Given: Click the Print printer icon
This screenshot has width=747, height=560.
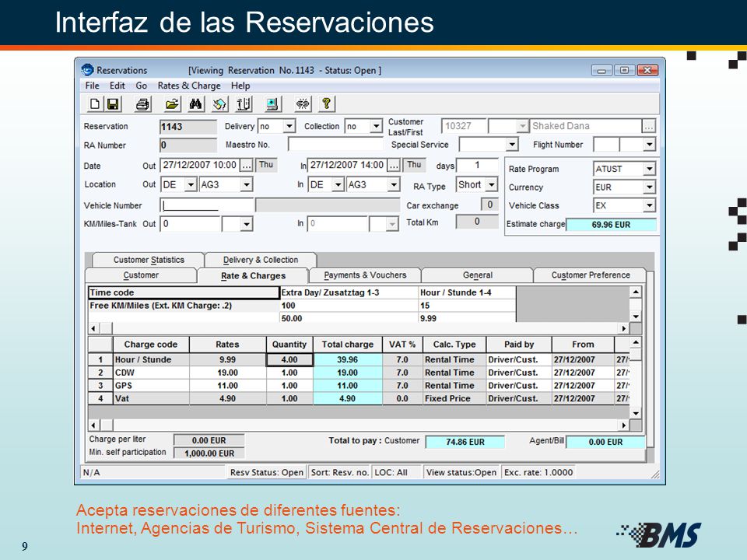Looking at the screenshot, I should click(x=142, y=103).
